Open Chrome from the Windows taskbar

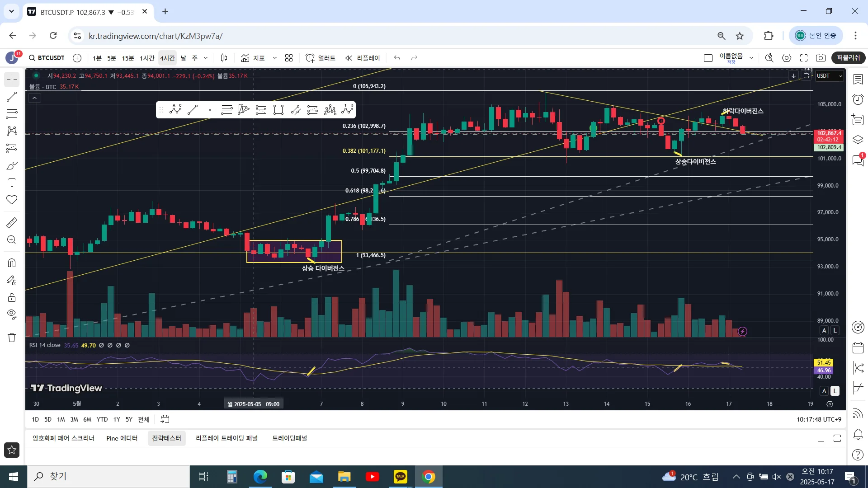point(428,477)
